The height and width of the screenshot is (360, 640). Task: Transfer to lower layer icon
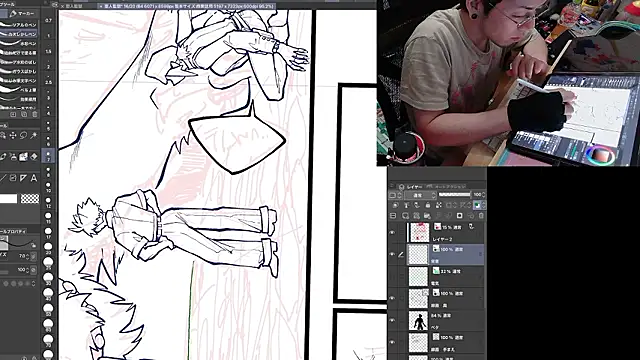coord(438,216)
